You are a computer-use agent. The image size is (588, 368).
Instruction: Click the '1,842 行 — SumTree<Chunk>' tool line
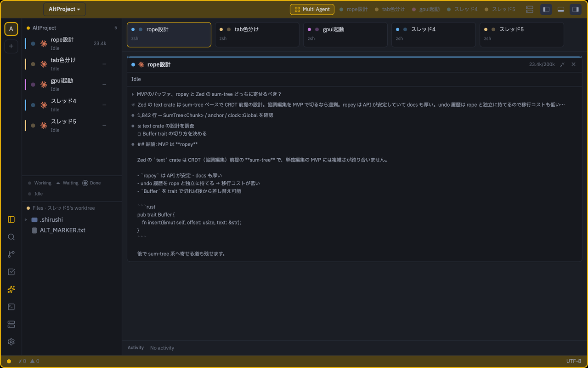point(205,115)
